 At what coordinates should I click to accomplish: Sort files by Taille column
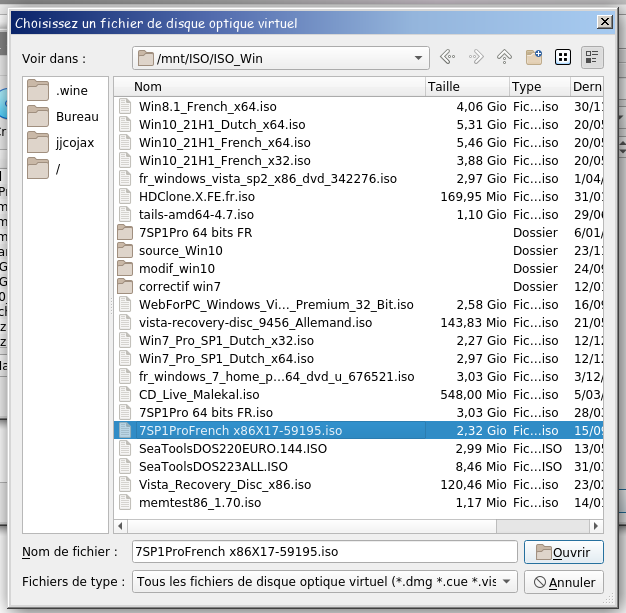(x=466, y=87)
